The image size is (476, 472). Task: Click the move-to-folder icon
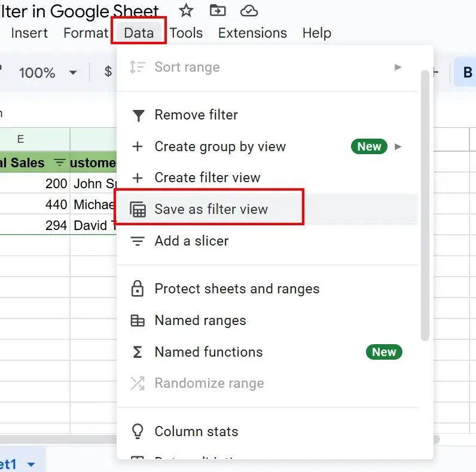[218, 10]
